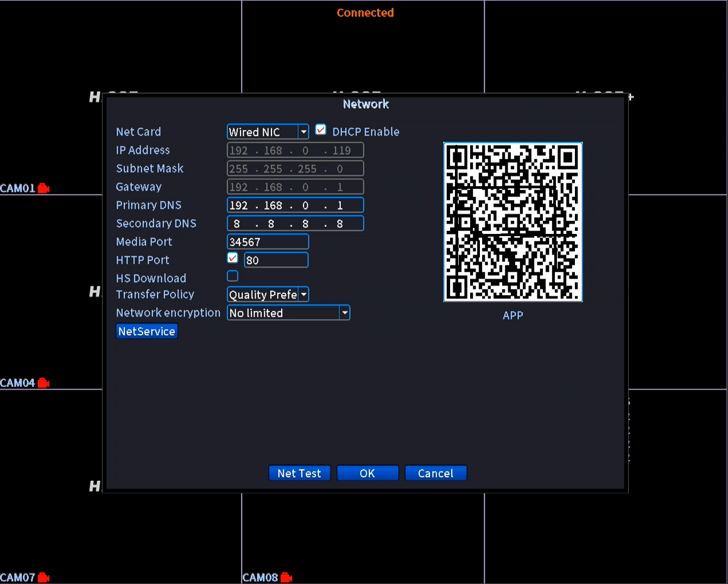Click the greyed Subnet Mask field

click(x=295, y=169)
